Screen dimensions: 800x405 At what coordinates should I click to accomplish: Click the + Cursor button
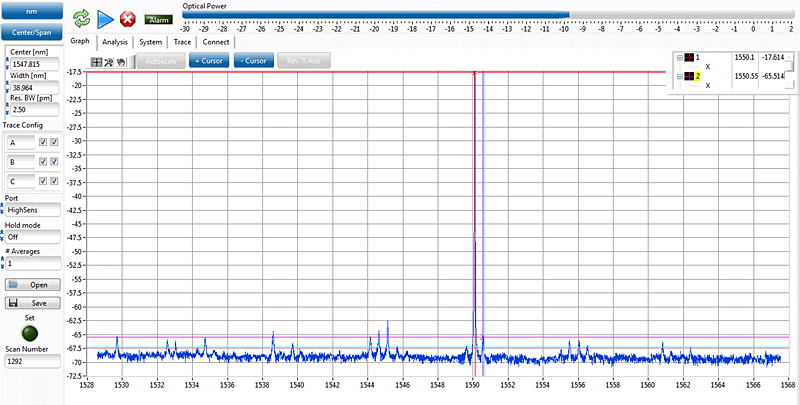[x=207, y=61]
